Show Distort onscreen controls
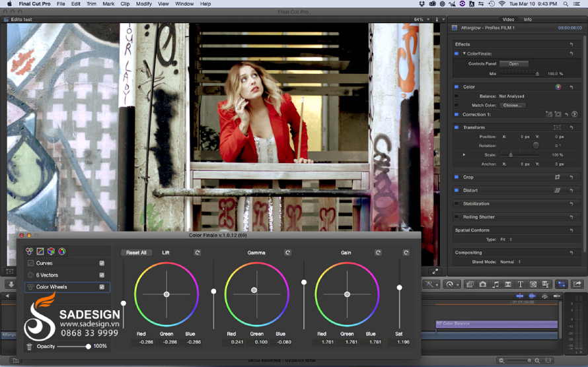The height and width of the screenshot is (367, 588). pyautogui.click(x=557, y=190)
